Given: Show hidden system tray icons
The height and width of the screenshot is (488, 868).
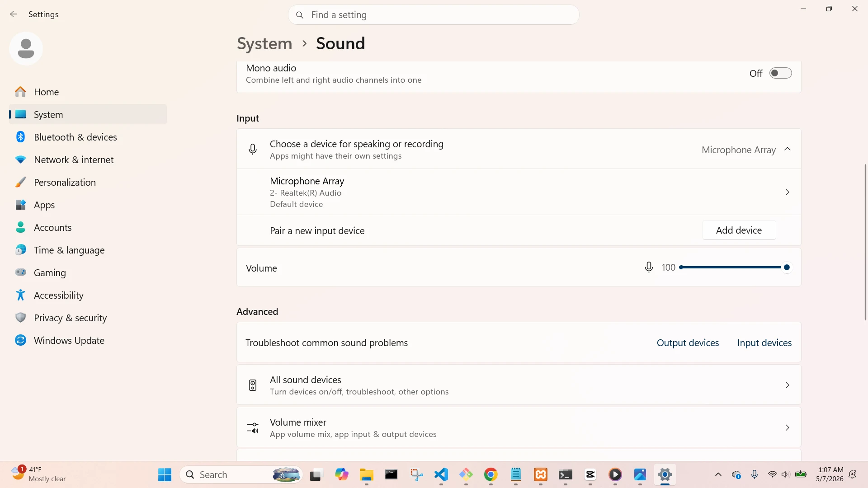Looking at the screenshot, I should [x=718, y=474].
